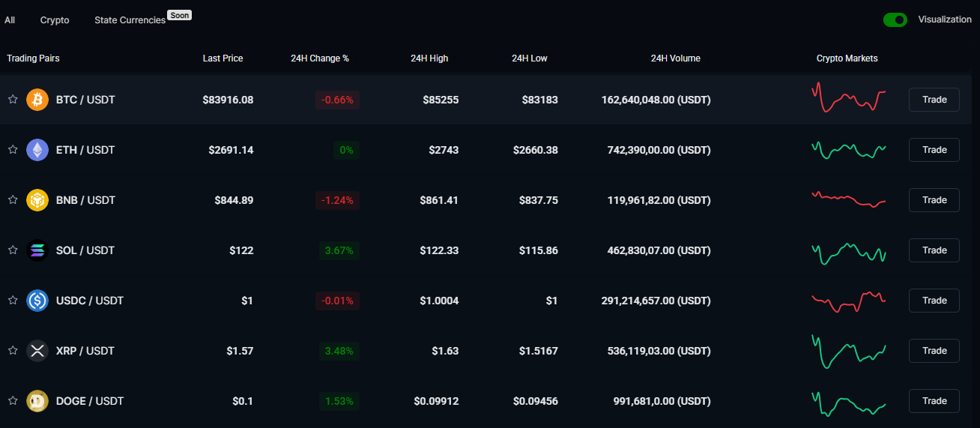Screen dimensions: 980x428
Task: Select the USDC / USDT pair name
Action: tap(90, 301)
